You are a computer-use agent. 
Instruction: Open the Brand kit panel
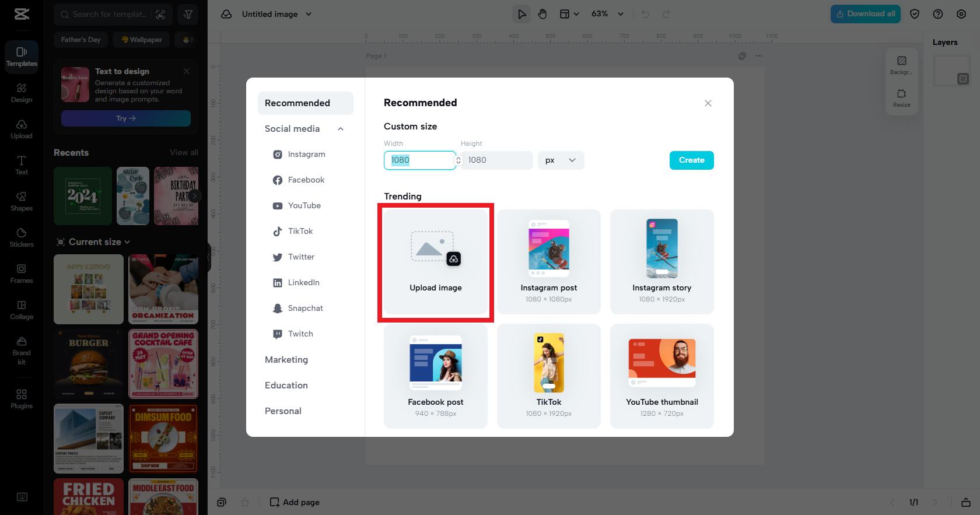point(22,351)
